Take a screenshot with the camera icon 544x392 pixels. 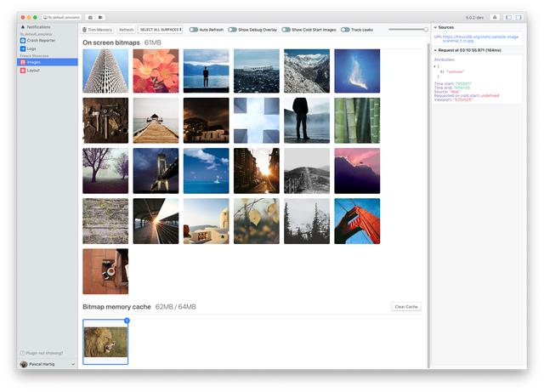90,17
